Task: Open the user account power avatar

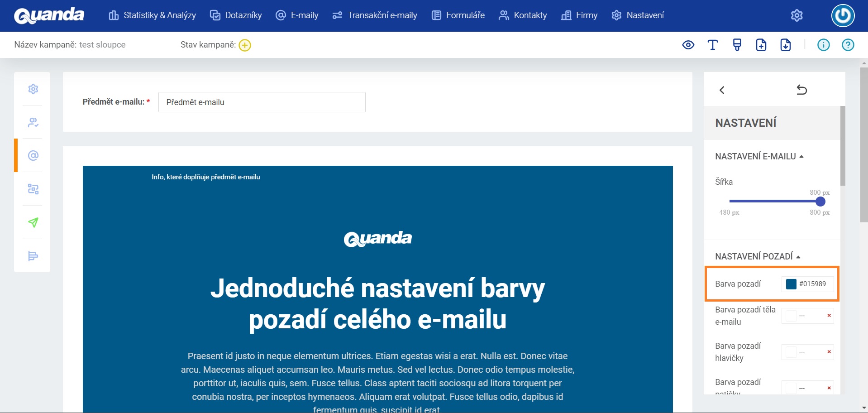Action: (x=843, y=15)
